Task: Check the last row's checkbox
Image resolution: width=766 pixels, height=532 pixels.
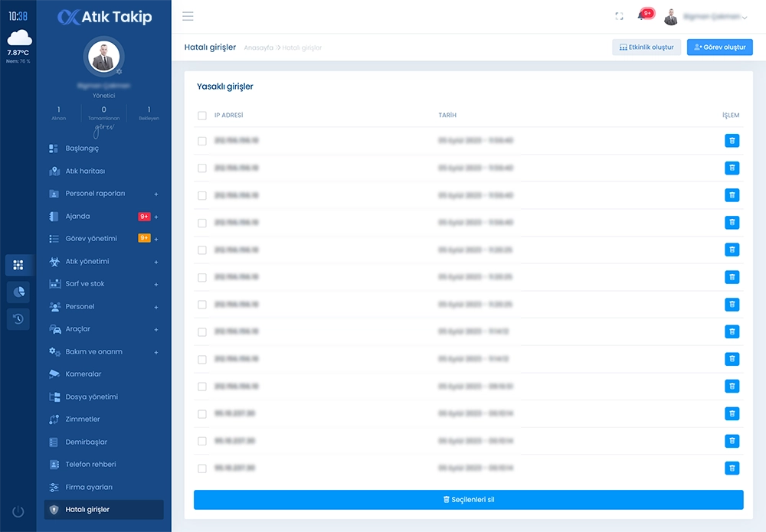Action: pyautogui.click(x=202, y=468)
